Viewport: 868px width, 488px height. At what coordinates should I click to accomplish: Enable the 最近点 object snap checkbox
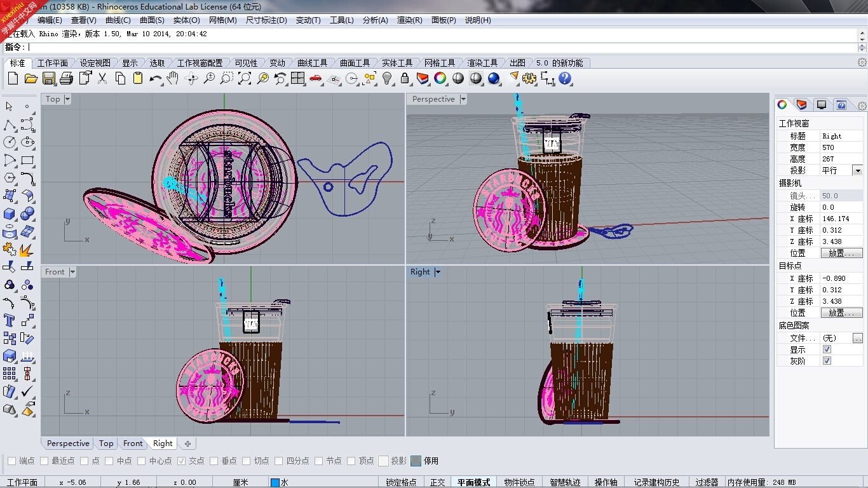(44, 461)
